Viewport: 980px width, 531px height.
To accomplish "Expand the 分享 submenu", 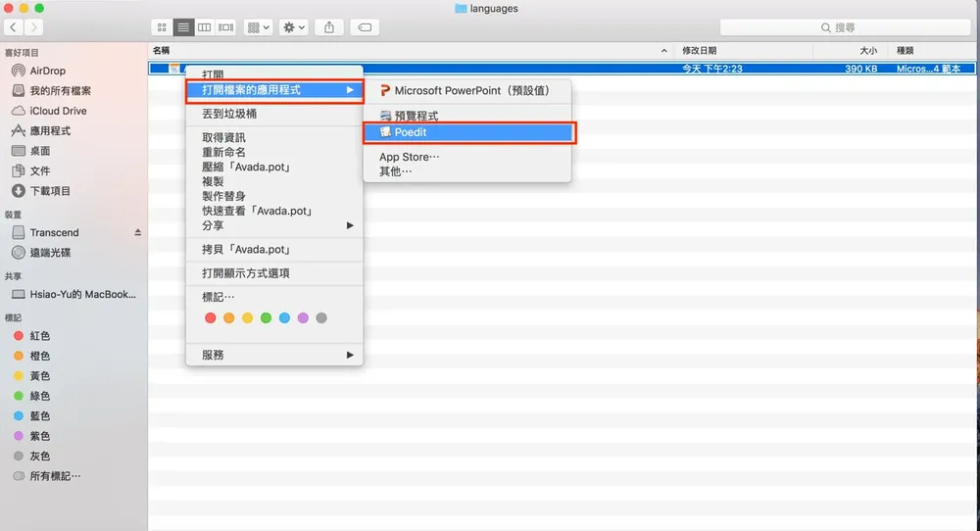I will [274, 225].
